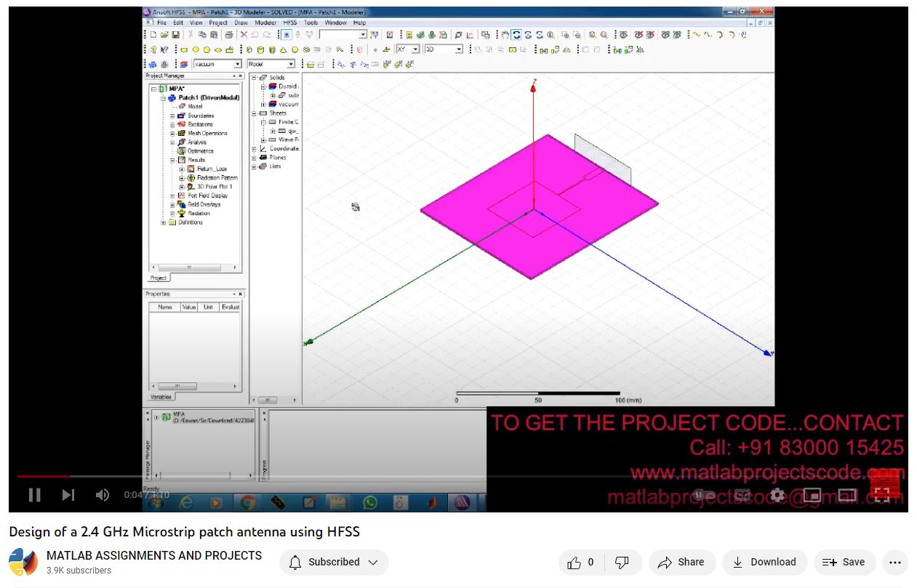Open WhatsApp from the Windows taskbar
917x588 pixels.
tap(370, 502)
